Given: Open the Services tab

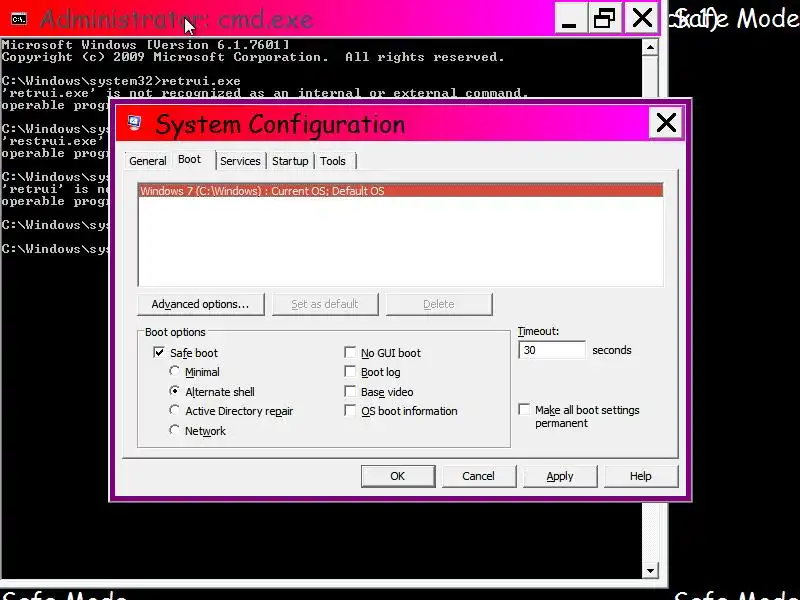Looking at the screenshot, I should [x=240, y=161].
